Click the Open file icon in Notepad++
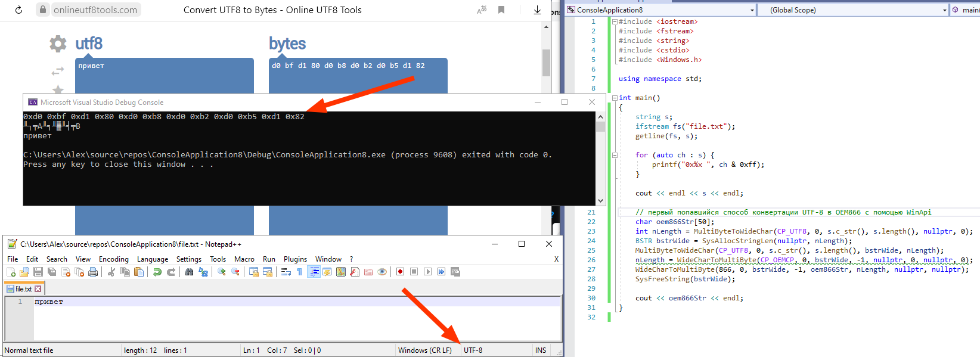The image size is (980, 357). (x=24, y=272)
